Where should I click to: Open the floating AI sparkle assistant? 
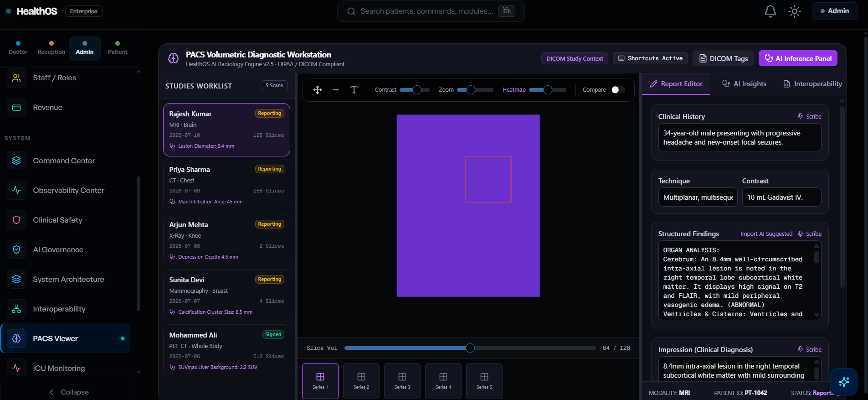click(x=844, y=382)
